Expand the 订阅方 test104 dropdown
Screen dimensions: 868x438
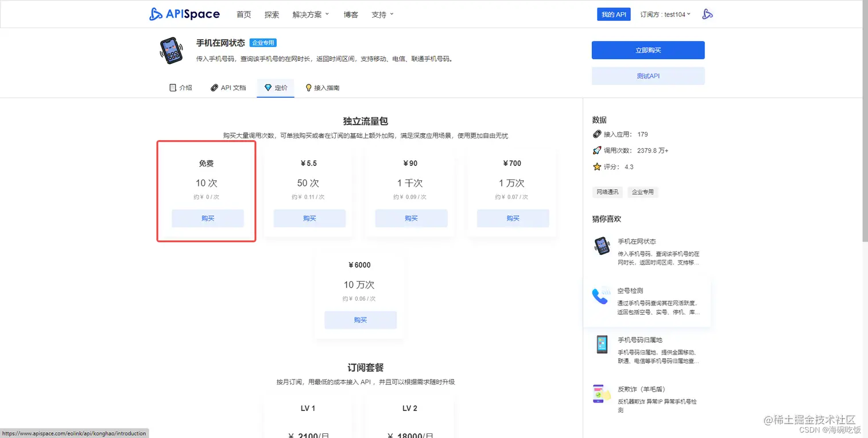[665, 14]
